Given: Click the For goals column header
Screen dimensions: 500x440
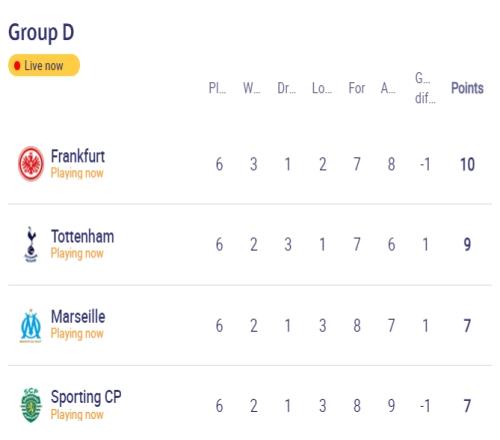Looking at the screenshot, I should [x=357, y=88].
